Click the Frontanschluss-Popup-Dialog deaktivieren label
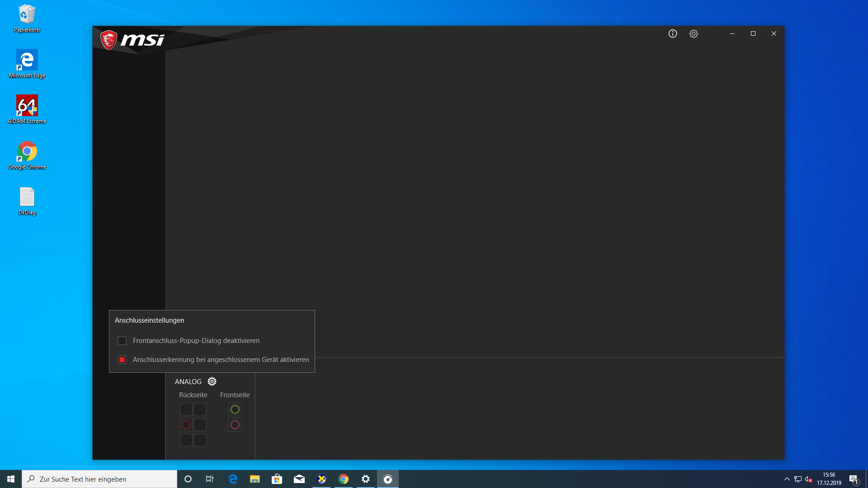This screenshot has width=868, height=488. point(196,341)
